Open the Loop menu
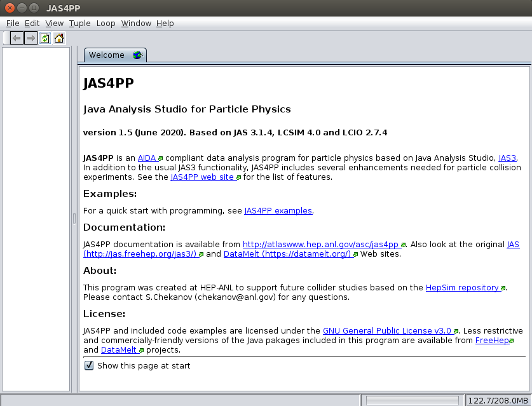The width and height of the screenshot is (532, 406). pos(106,24)
